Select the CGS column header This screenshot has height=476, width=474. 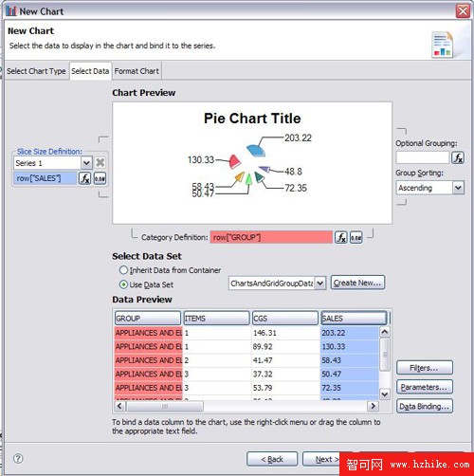point(285,318)
